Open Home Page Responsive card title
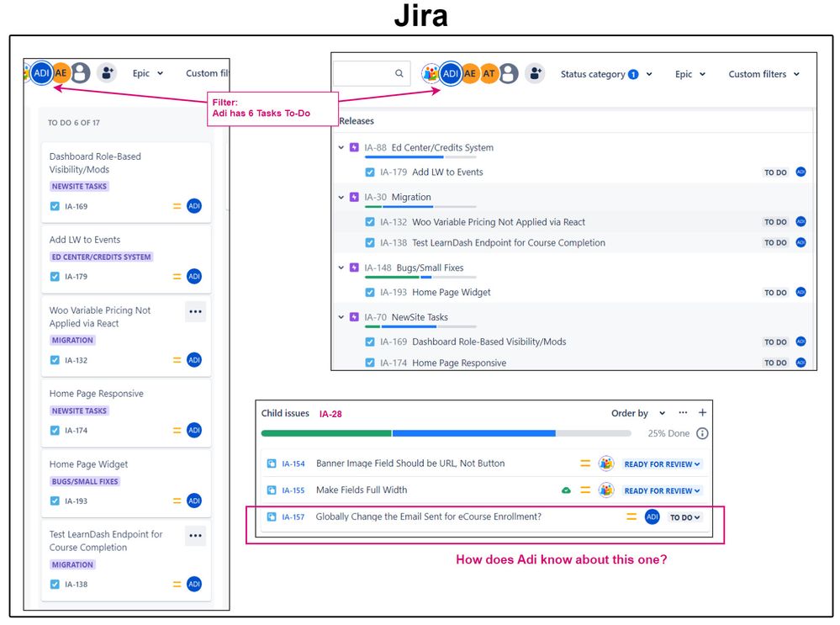 [x=97, y=394]
